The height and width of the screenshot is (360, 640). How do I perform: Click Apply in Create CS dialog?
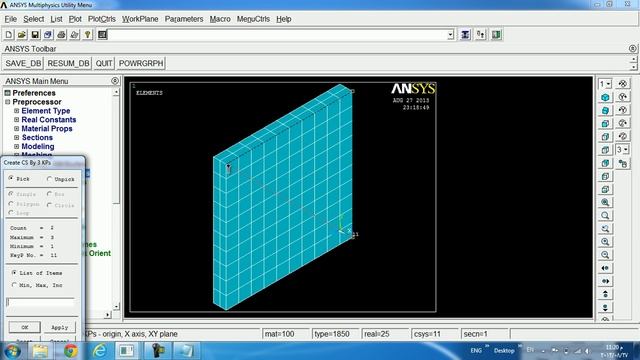point(60,327)
